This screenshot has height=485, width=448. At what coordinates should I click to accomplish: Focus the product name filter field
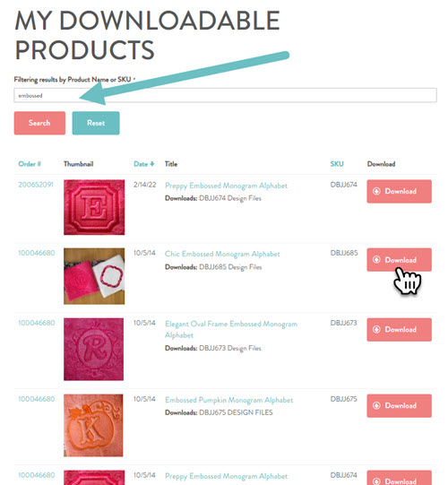pos(225,95)
